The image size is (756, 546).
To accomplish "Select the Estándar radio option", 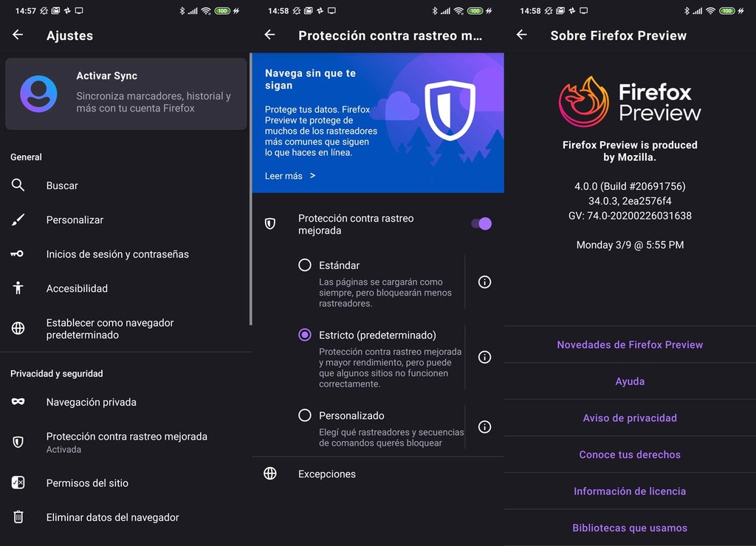I will [x=305, y=265].
